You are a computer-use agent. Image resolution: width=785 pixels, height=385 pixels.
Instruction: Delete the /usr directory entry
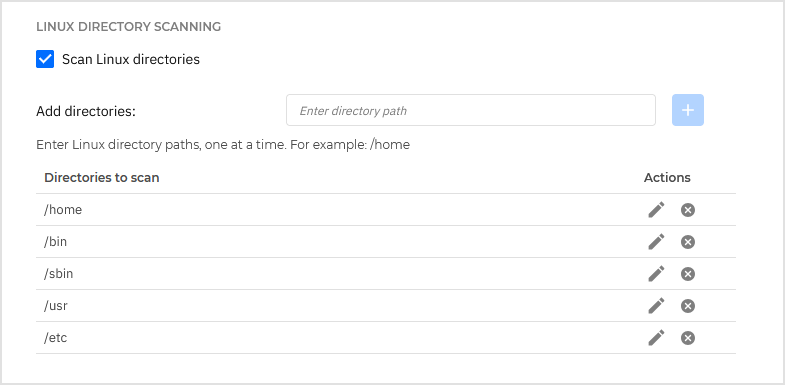[688, 306]
